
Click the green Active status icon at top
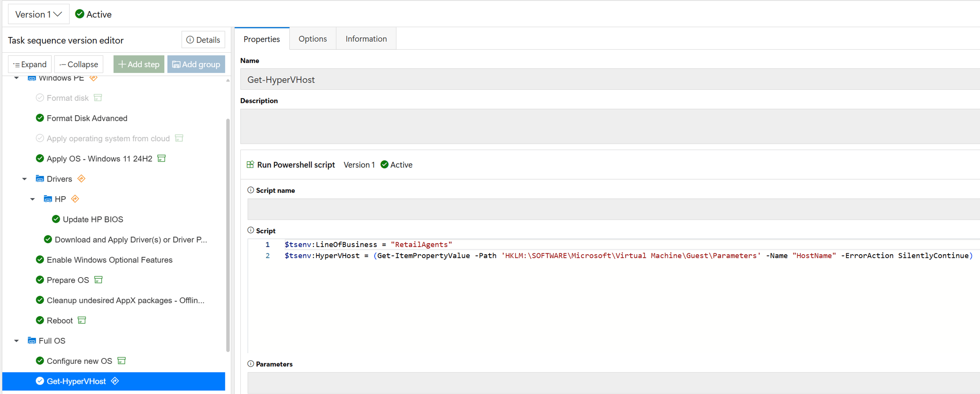pos(80,14)
